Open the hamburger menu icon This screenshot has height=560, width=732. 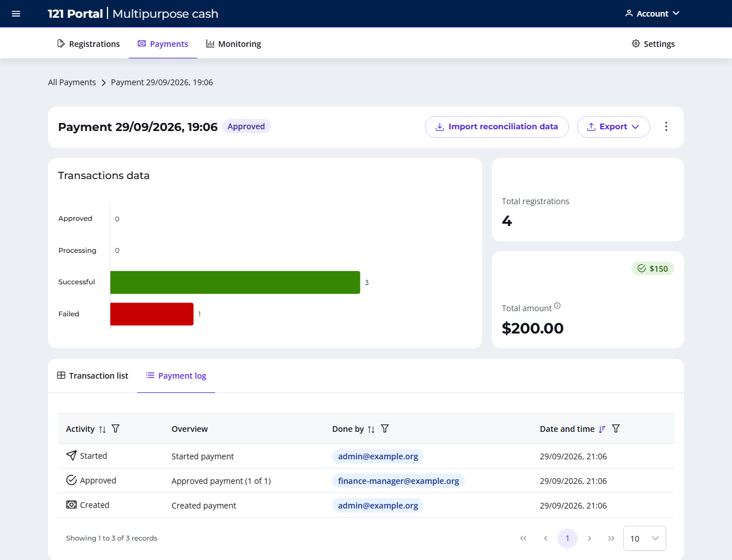(16, 14)
